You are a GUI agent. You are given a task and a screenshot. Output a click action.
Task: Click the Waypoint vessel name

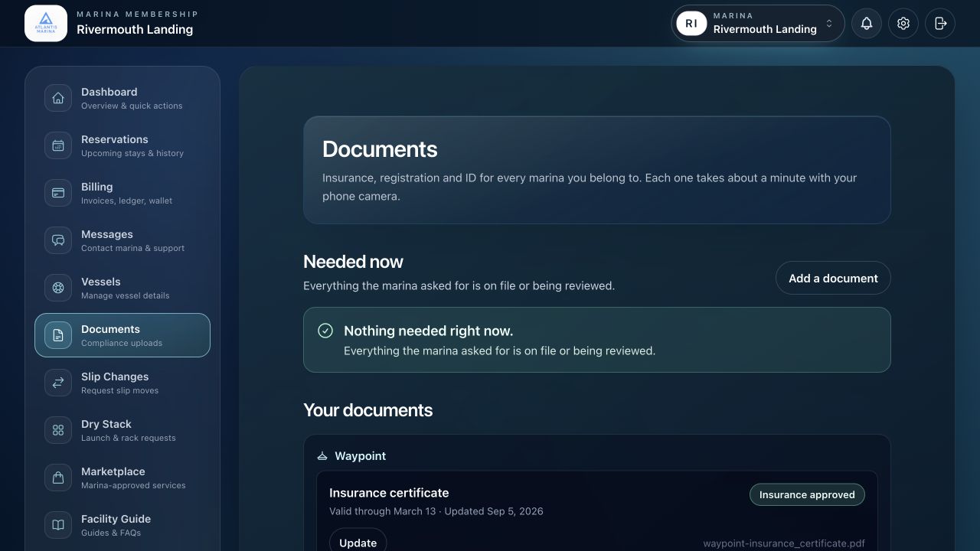coord(360,456)
